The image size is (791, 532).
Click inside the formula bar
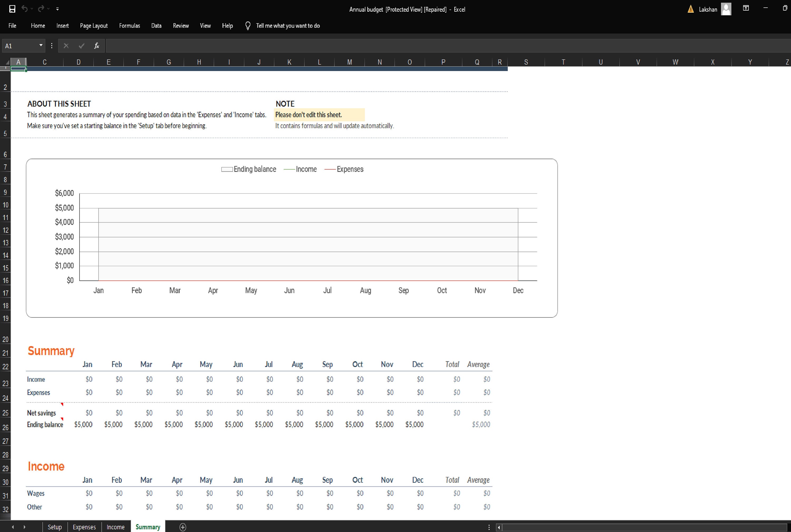pyautogui.click(x=448, y=46)
